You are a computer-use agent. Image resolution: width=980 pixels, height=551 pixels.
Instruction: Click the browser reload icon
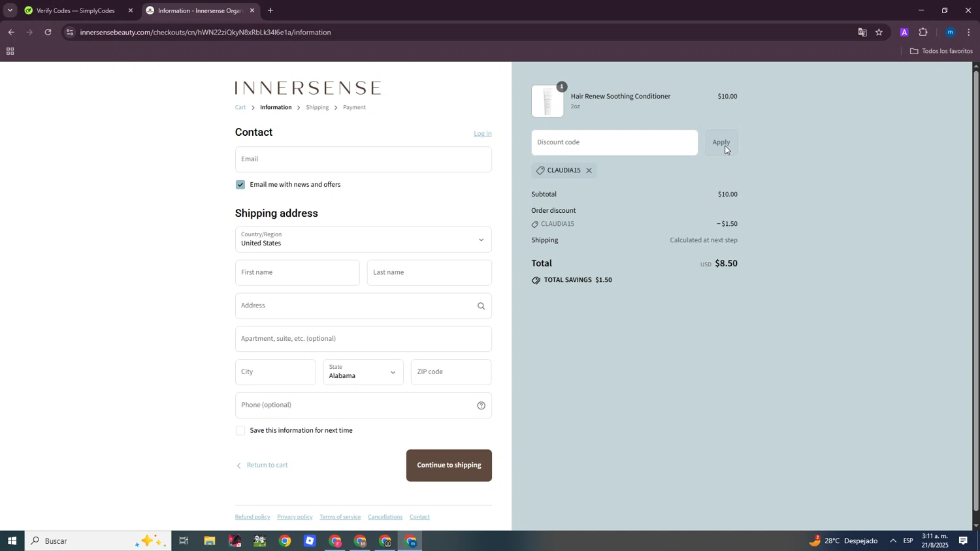point(48,32)
